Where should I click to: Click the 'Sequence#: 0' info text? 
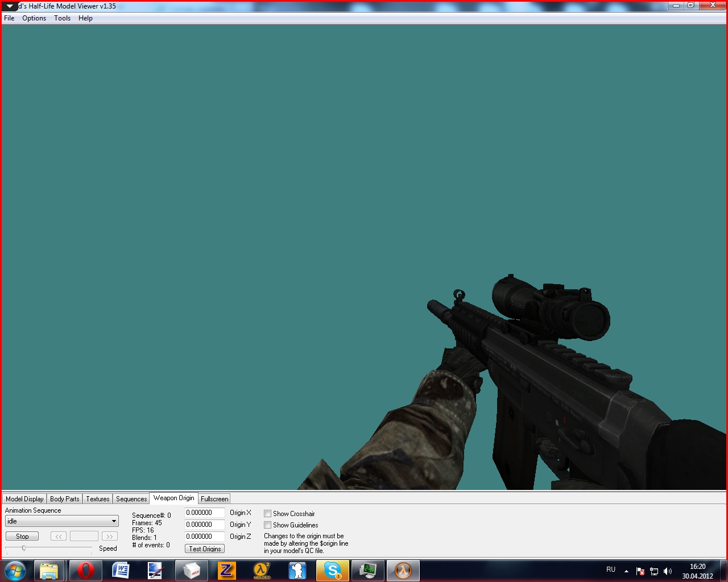pos(151,516)
